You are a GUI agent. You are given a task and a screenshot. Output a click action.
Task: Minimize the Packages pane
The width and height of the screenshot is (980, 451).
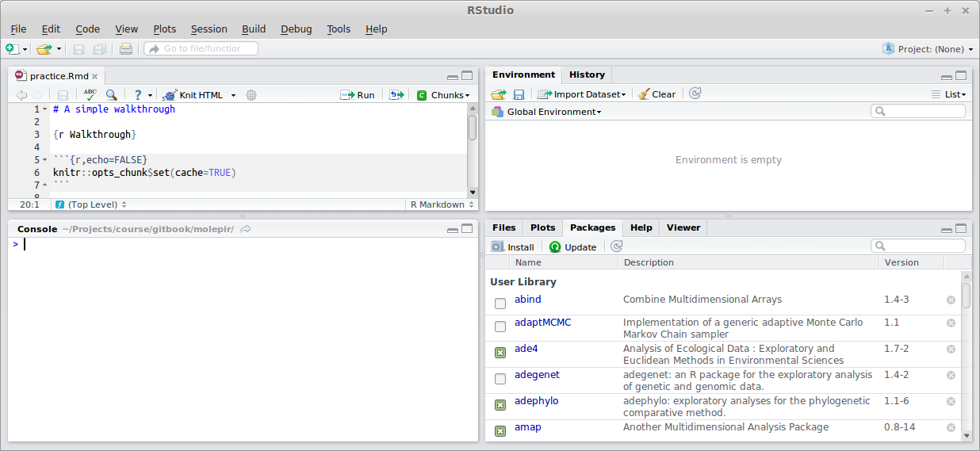[x=947, y=230]
